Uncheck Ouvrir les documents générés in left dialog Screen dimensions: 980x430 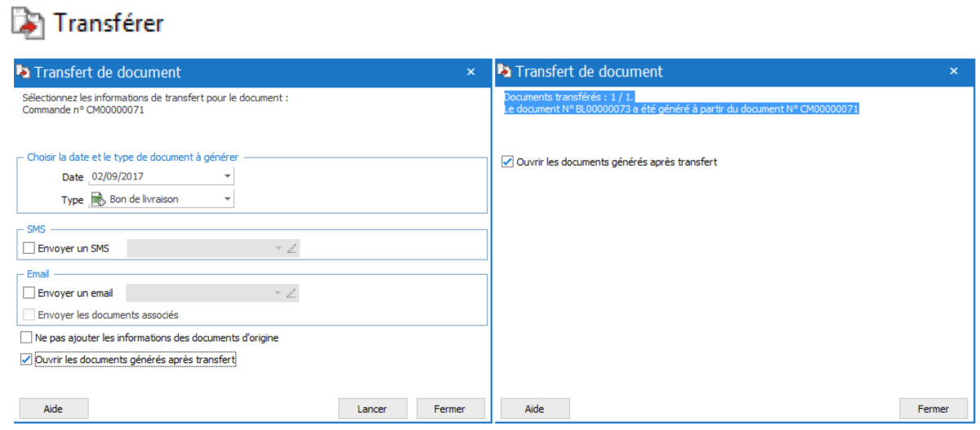27,359
